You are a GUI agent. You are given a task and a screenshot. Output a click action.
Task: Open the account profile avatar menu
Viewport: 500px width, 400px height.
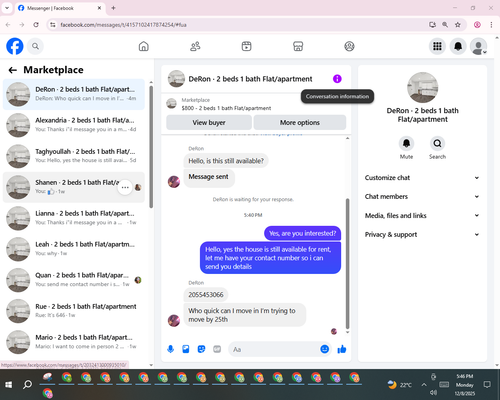coord(479,46)
